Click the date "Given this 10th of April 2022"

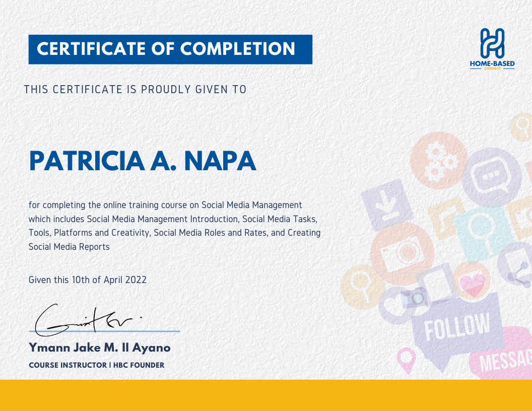[88, 280]
